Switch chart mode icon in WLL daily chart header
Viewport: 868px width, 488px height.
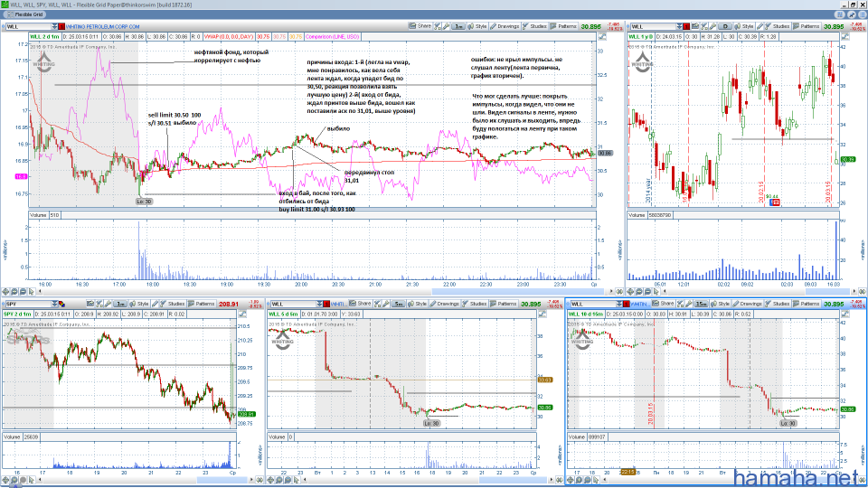[x=845, y=36]
